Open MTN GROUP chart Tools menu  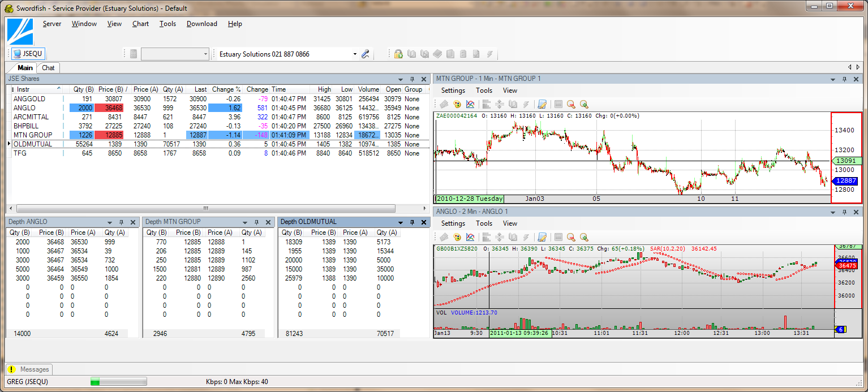(484, 91)
